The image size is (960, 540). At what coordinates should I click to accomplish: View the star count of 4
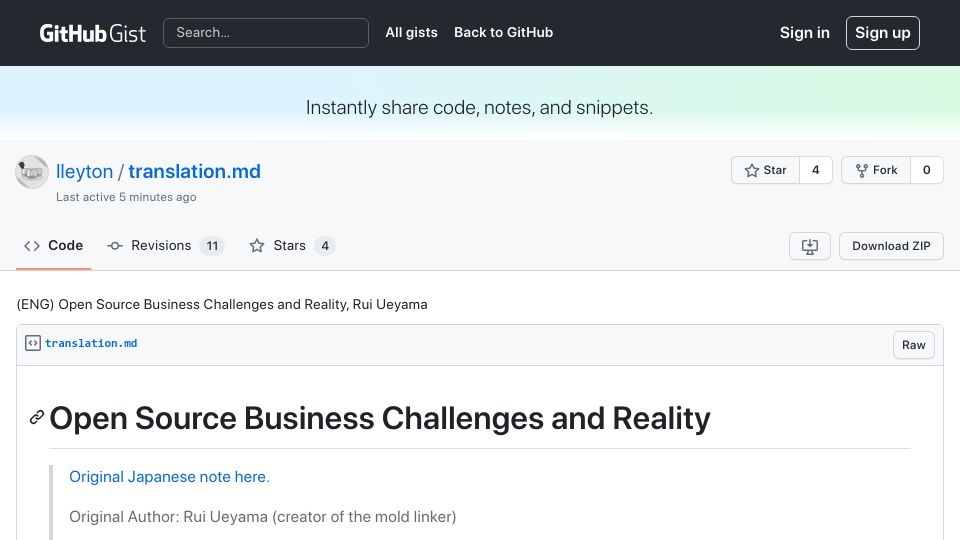coord(816,170)
